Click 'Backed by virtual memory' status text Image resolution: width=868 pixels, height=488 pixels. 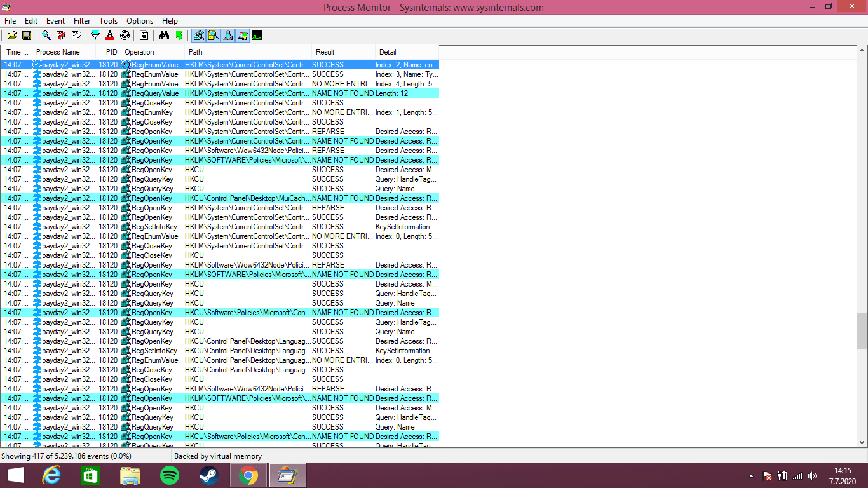[218, 456]
